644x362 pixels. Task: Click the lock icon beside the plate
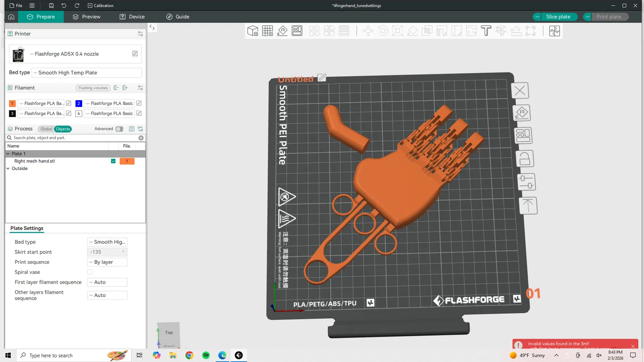point(524,159)
